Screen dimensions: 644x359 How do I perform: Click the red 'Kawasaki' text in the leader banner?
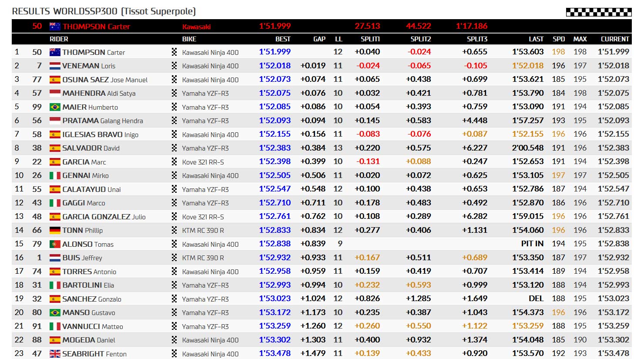196,27
